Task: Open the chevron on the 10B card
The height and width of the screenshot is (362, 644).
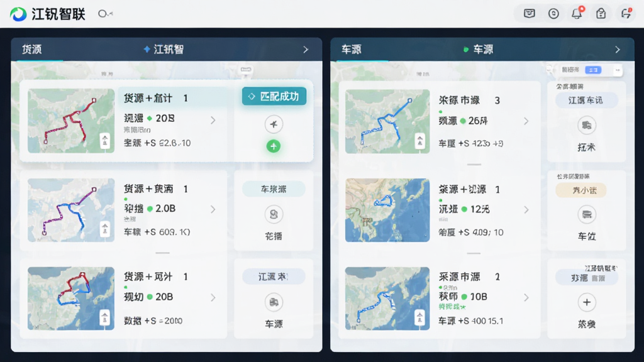Action: (526, 297)
